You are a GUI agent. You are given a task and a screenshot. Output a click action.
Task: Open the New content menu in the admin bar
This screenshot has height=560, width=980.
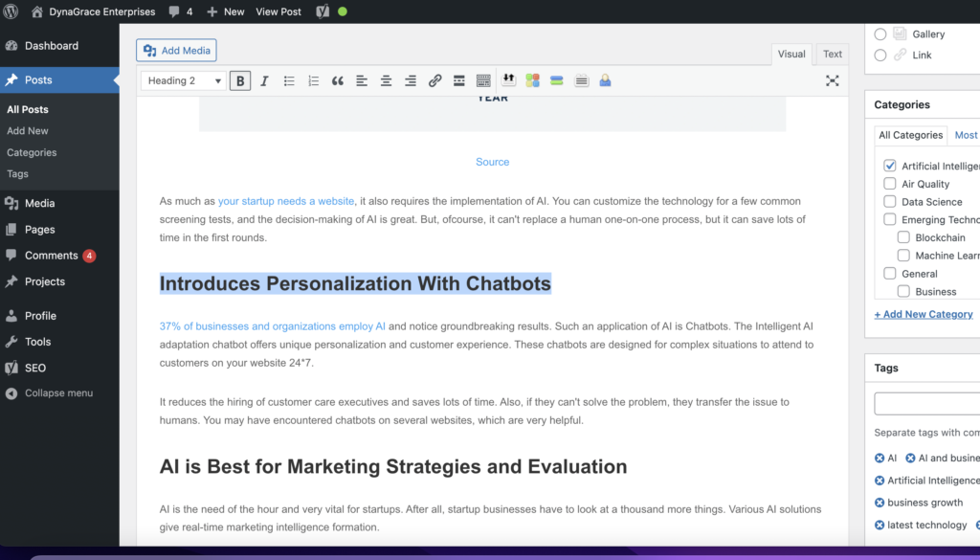(226, 11)
